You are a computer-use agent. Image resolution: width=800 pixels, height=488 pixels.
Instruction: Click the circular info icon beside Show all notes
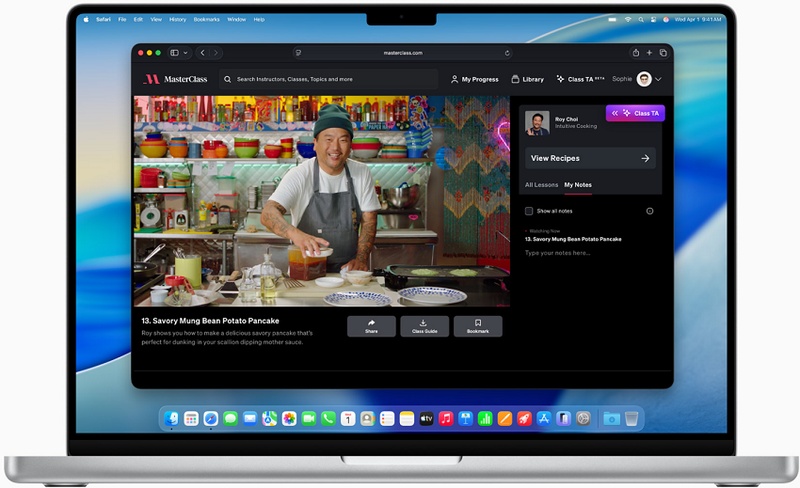(x=649, y=211)
